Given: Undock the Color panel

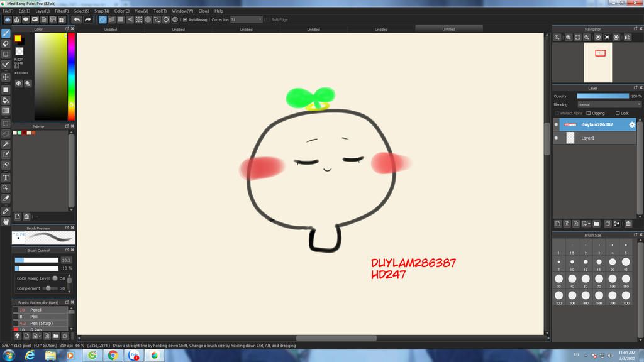Looking at the screenshot, I should coord(67,29).
